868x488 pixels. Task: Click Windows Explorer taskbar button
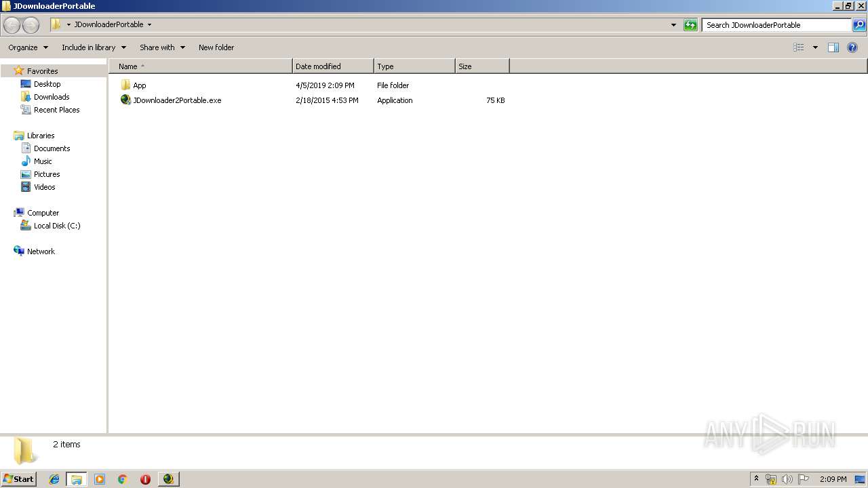76,479
